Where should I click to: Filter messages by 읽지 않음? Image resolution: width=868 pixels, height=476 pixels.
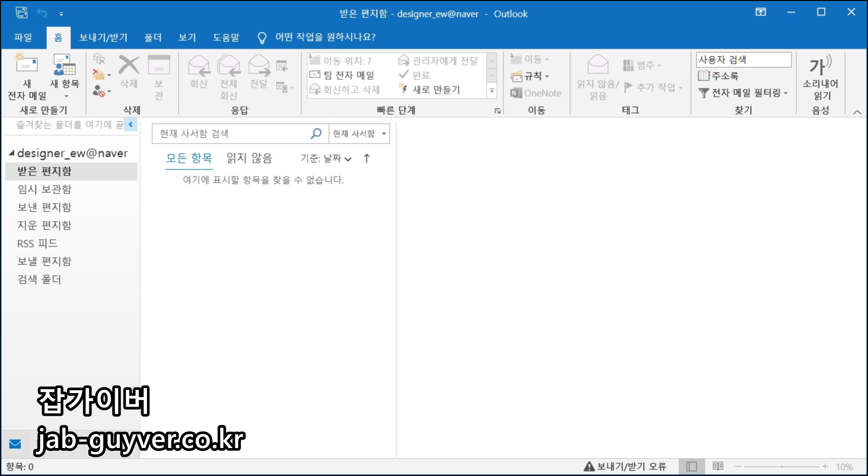[249, 158]
